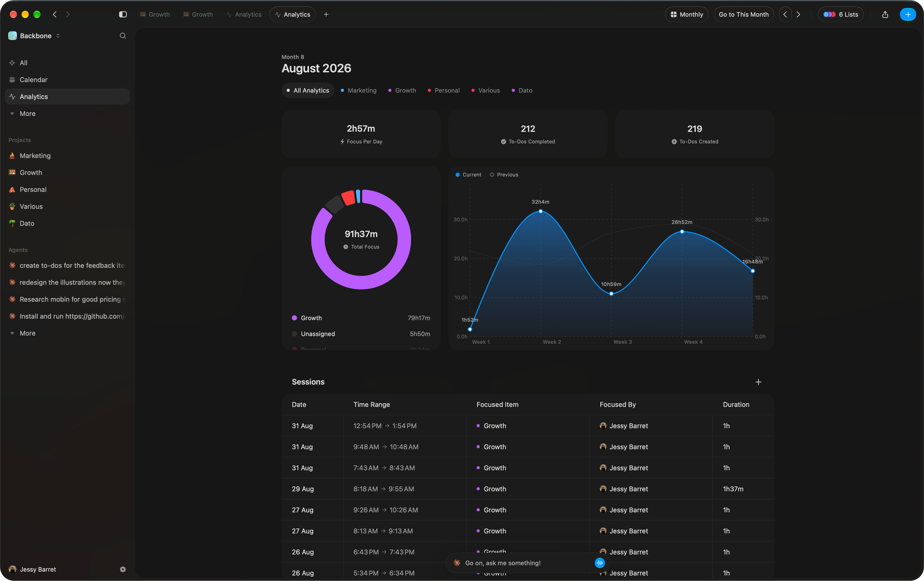The image size is (924, 581).
Task: Select the All Analytics filter
Action: click(308, 91)
